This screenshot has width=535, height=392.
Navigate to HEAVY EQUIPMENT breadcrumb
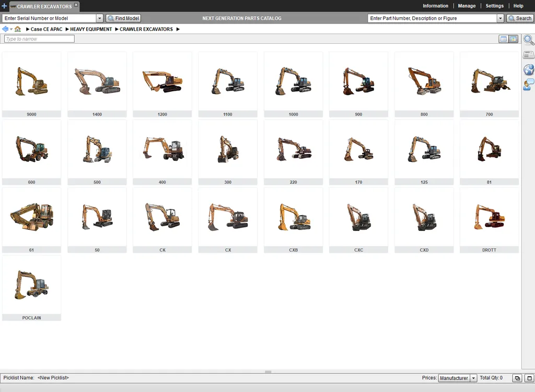[x=91, y=29]
